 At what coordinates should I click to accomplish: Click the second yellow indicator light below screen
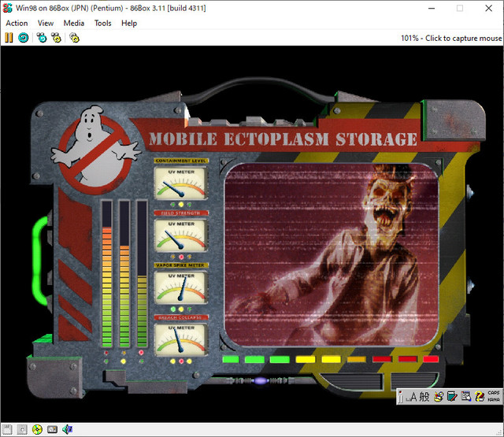(331, 359)
